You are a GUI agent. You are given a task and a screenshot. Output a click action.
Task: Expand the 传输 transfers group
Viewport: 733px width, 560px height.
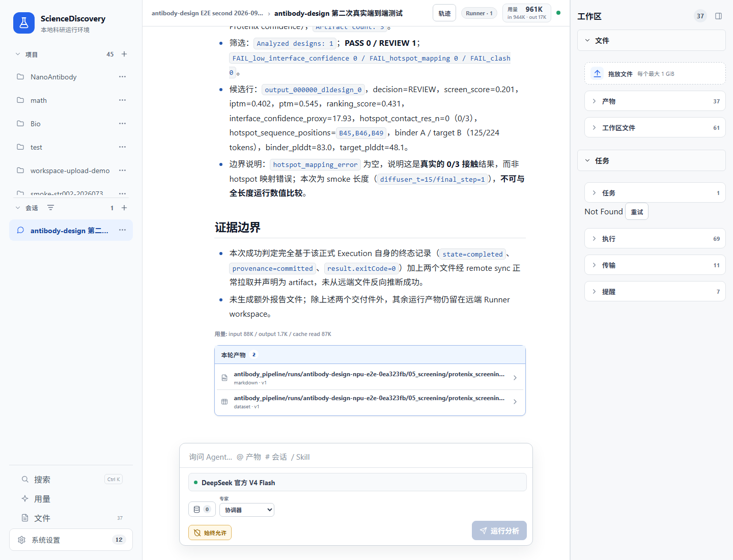(x=655, y=265)
